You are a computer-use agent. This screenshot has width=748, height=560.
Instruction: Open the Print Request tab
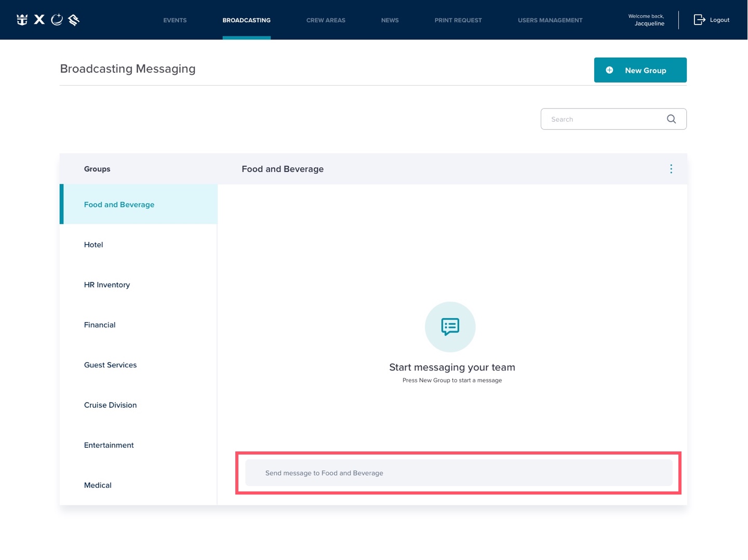pyautogui.click(x=458, y=20)
